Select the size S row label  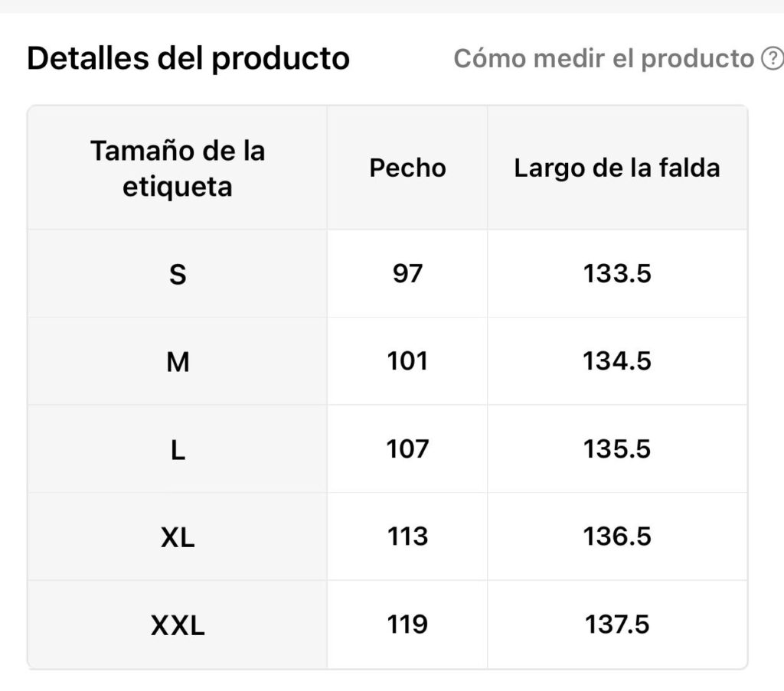[178, 274]
